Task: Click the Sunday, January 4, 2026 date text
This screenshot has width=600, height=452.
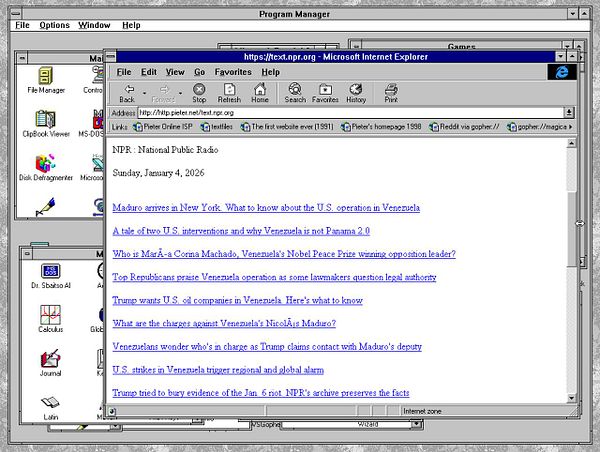Action: [158, 173]
